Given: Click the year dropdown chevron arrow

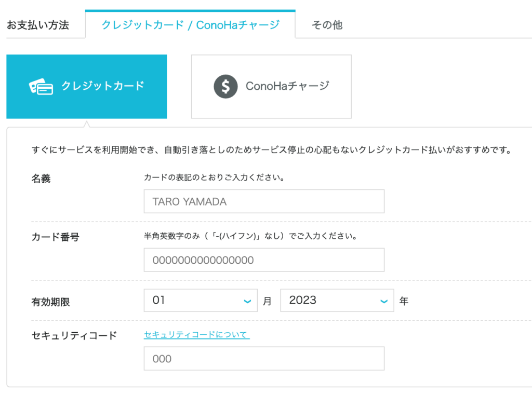Looking at the screenshot, I should pos(384,301).
